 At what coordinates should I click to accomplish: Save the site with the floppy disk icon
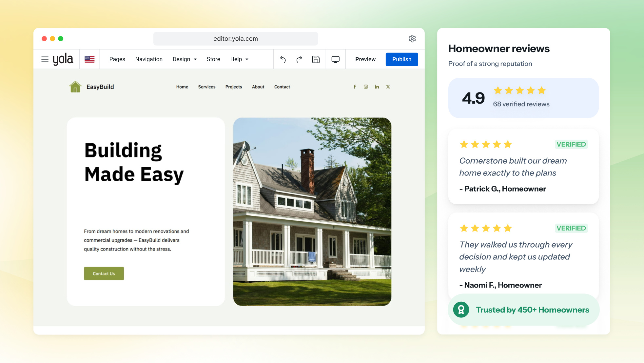[x=316, y=59]
